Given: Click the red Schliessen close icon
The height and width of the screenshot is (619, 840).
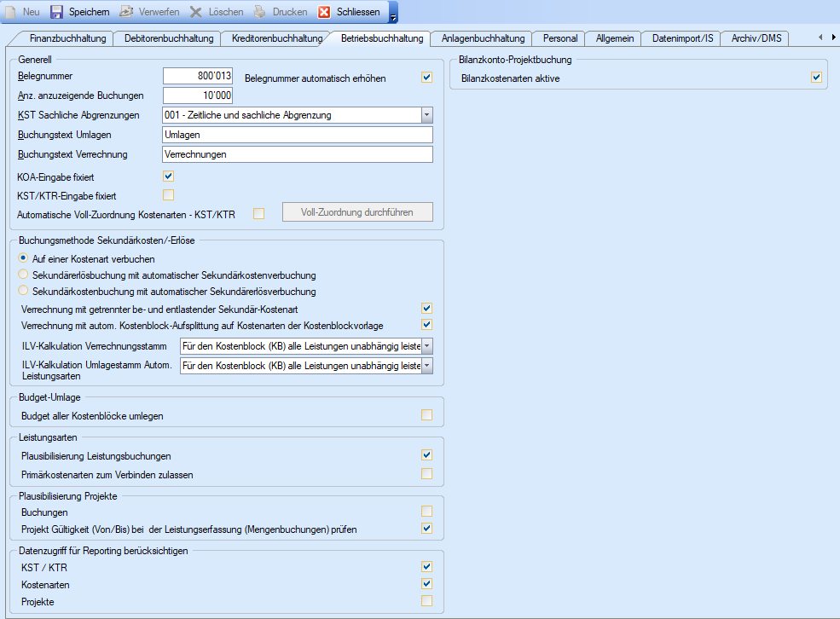Looking at the screenshot, I should [324, 12].
